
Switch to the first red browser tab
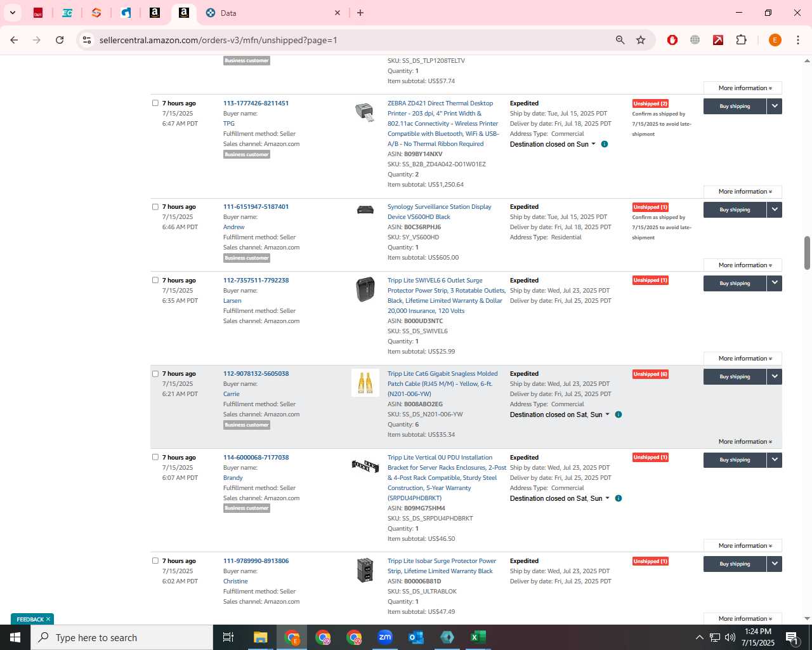click(x=38, y=13)
